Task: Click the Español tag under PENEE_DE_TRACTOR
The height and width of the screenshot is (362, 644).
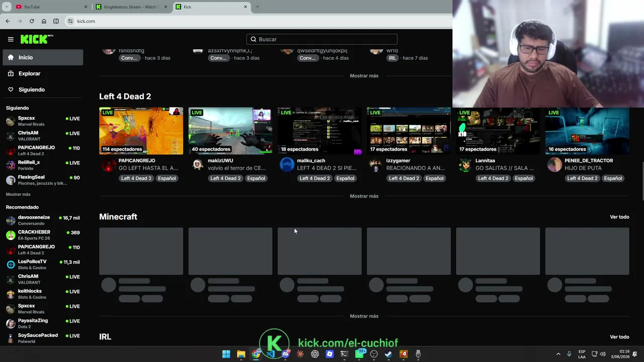Action: (x=613, y=178)
